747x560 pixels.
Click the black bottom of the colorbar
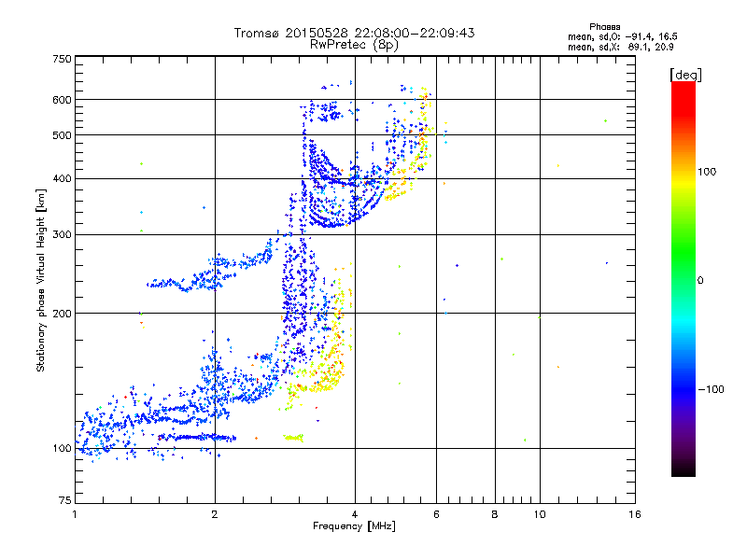[x=684, y=469]
